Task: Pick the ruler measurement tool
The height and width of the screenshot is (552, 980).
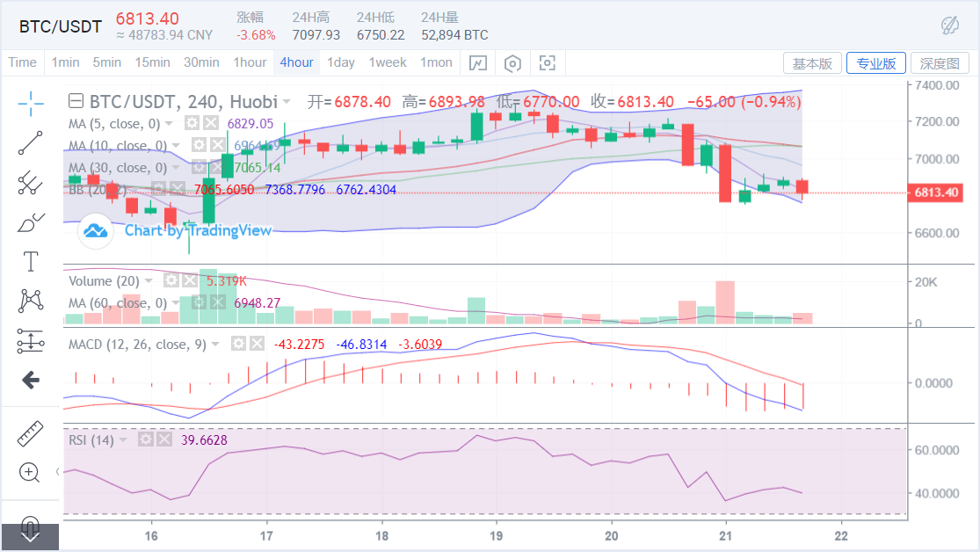Action: click(30, 433)
